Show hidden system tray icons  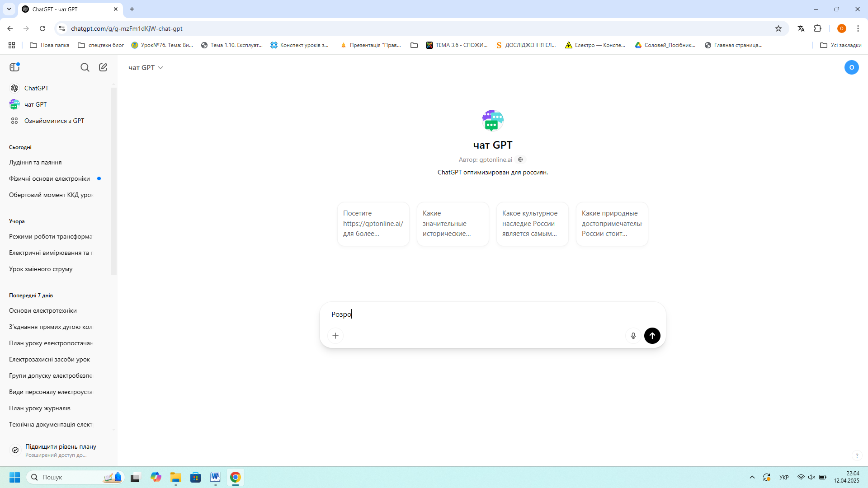752,477
